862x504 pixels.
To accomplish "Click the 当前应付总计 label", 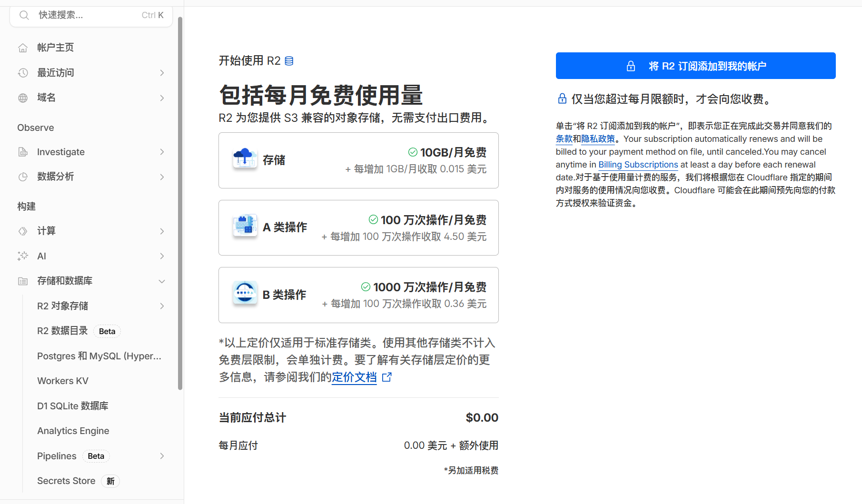I will 252,418.
